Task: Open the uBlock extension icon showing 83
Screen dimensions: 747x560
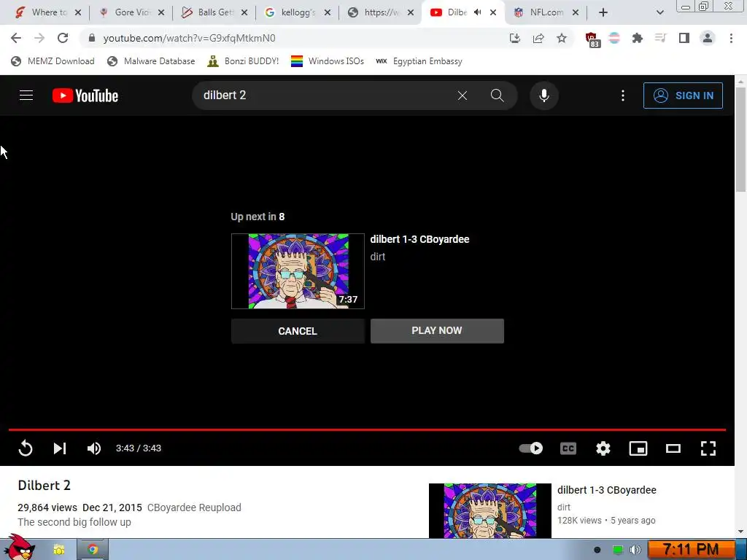Action: pyautogui.click(x=592, y=39)
